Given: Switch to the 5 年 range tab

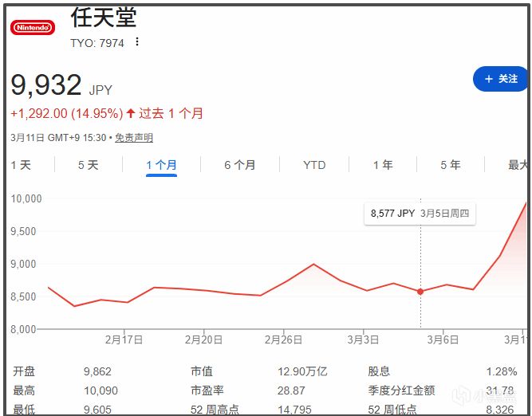Looking at the screenshot, I should [451, 165].
